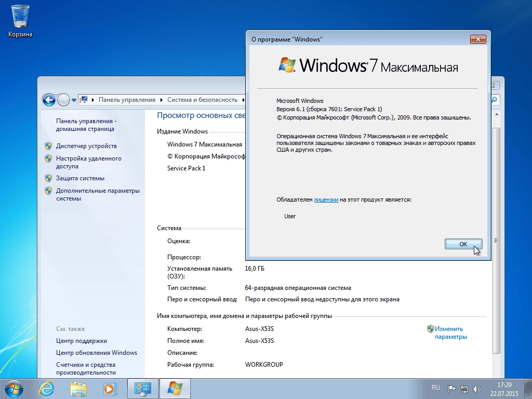Click shield icon beside 'Настройка удаленного доступа'

[x=48, y=158]
